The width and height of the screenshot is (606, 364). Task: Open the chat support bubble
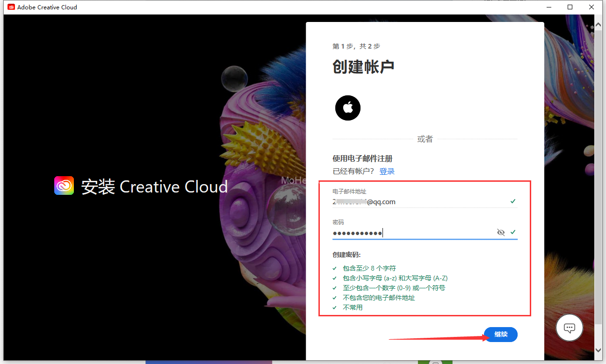coord(569,328)
